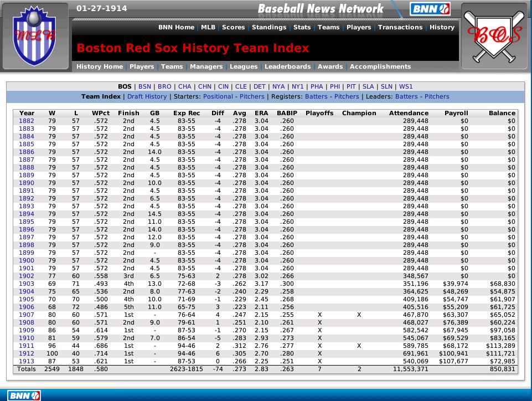
Task: Open the 1903 season link
Action: 27,284
